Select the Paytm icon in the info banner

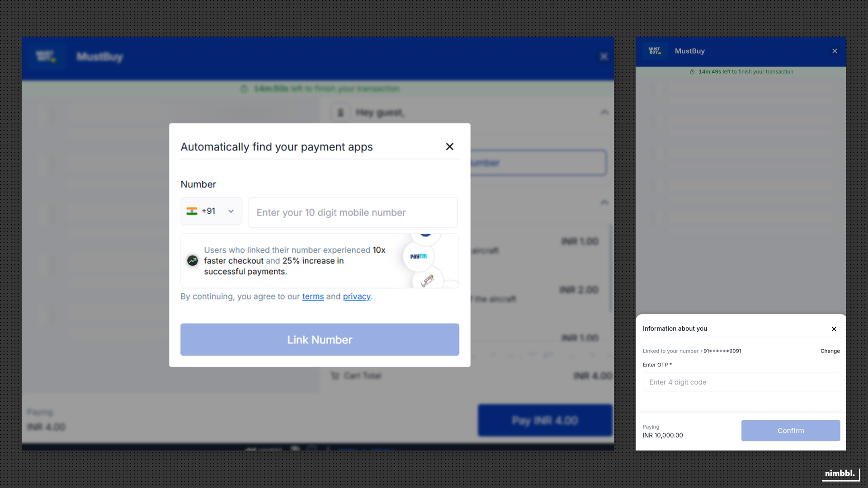coord(418,256)
